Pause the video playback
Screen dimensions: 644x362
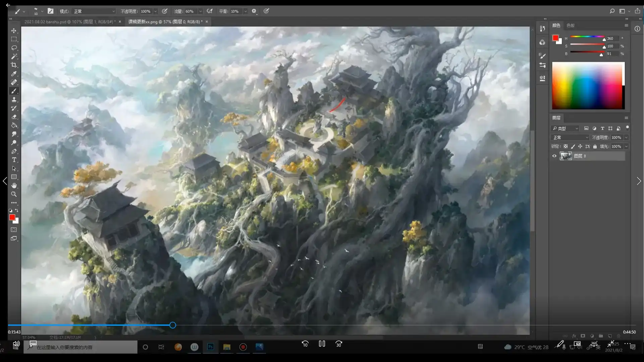click(x=322, y=344)
